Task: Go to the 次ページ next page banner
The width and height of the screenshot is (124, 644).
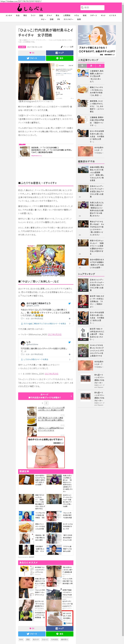Action: tap(46, 396)
